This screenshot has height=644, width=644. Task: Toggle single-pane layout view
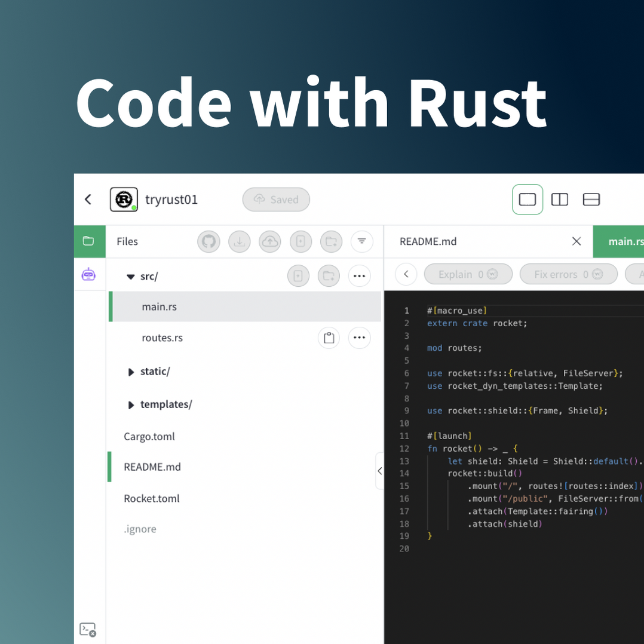click(528, 200)
